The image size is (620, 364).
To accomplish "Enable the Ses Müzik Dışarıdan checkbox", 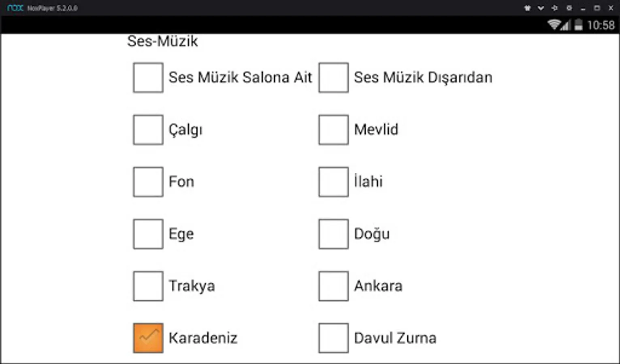I will [333, 78].
